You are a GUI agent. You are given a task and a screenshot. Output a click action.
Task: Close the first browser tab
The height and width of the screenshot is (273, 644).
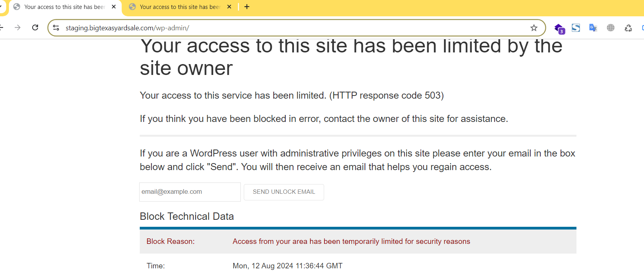pyautogui.click(x=114, y=7)
